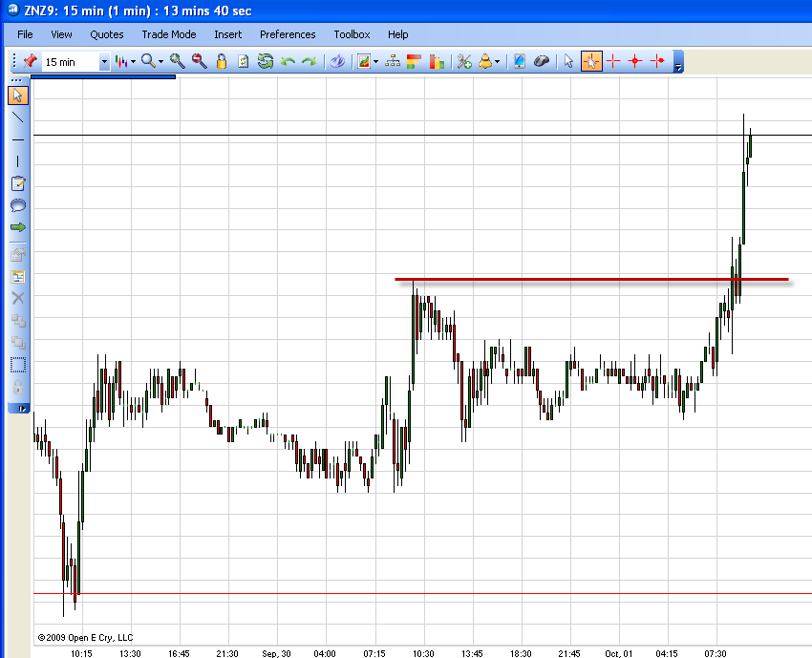Select the plain arrow cursor mode
This screenshot has width=812, height=658.
[568, 61]
